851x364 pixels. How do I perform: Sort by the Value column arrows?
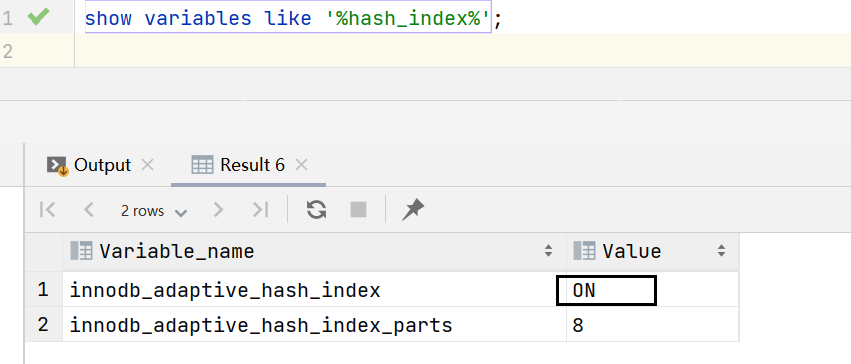point(721,251)
